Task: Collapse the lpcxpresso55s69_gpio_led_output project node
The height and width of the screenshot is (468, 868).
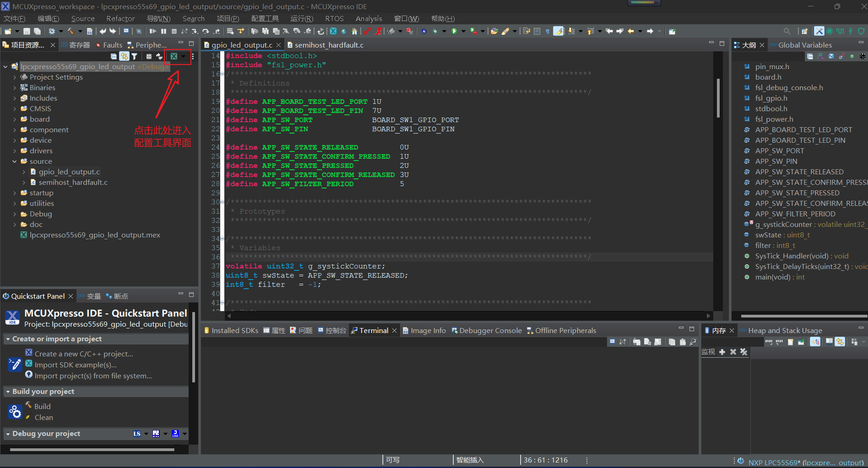Action: (5, 67)
